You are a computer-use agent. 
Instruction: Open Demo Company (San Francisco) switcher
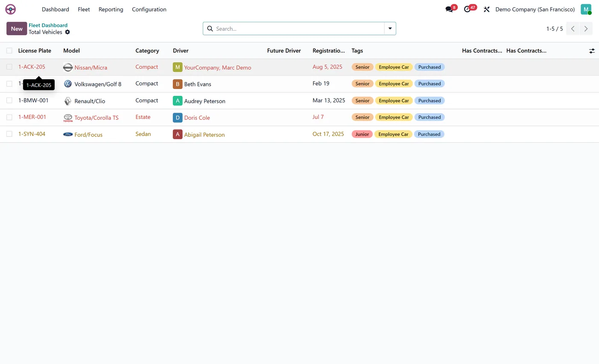[x=535, y=9]
